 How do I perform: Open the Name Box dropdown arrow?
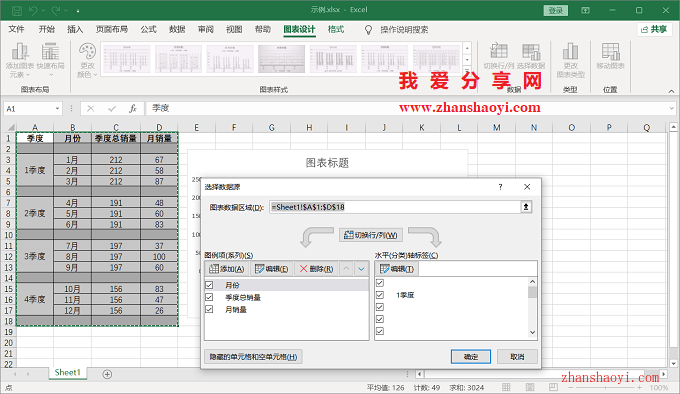click(57, 108)
